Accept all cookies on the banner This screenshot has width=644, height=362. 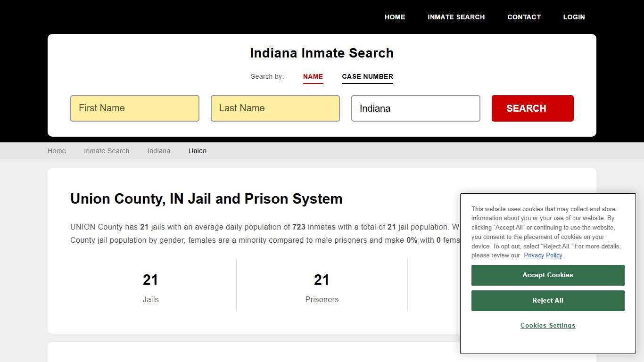coord(547,275)
